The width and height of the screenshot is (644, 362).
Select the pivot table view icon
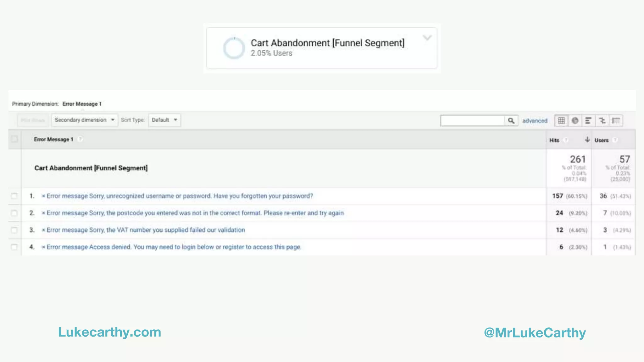click(616, 121)
